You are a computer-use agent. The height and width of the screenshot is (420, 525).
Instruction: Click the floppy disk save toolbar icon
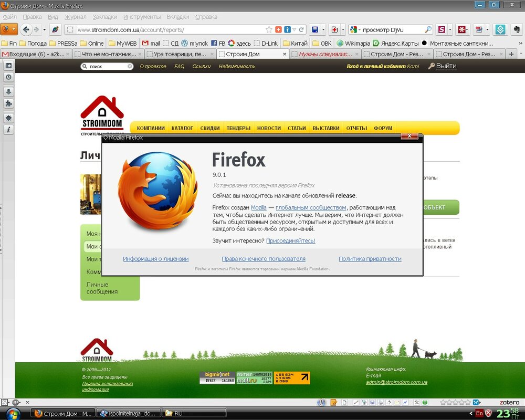coord(314,29)
